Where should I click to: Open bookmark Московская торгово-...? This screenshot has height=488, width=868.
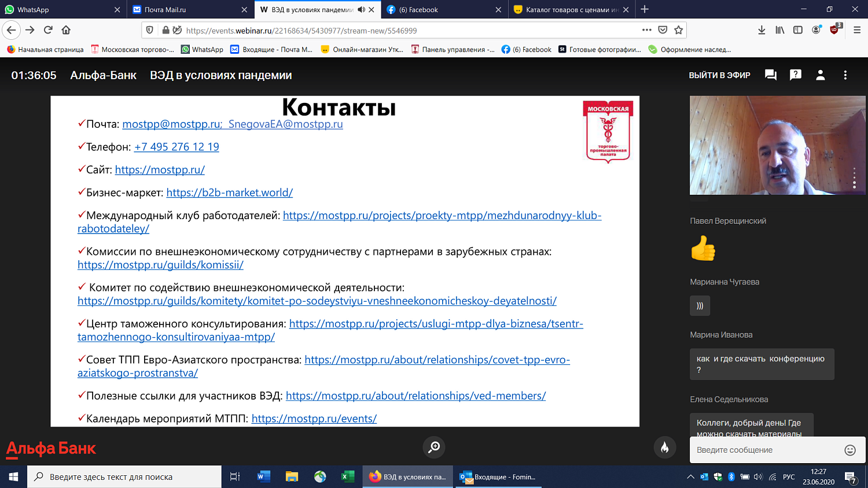click(133, 50)
